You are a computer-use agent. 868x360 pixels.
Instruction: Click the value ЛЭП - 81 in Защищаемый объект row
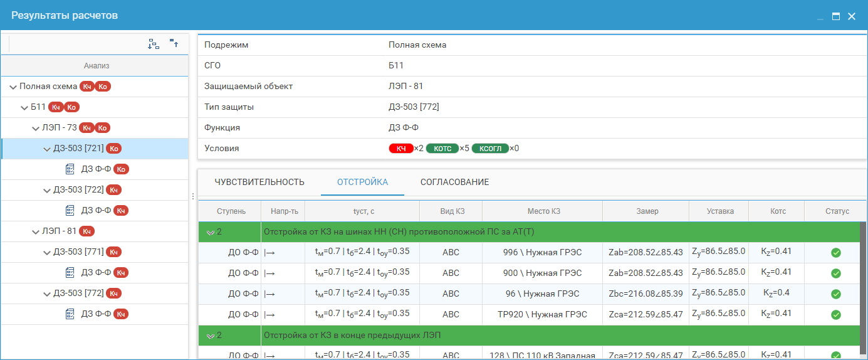(405, 87)
